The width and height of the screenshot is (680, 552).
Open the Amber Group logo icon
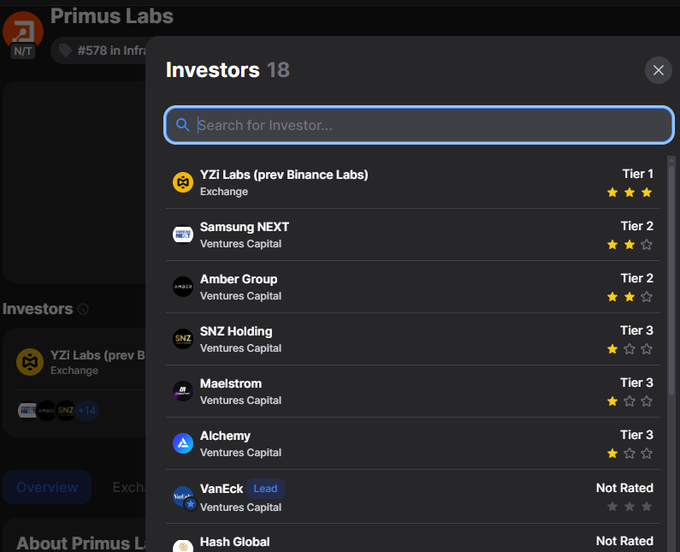[x=183, y=287]
